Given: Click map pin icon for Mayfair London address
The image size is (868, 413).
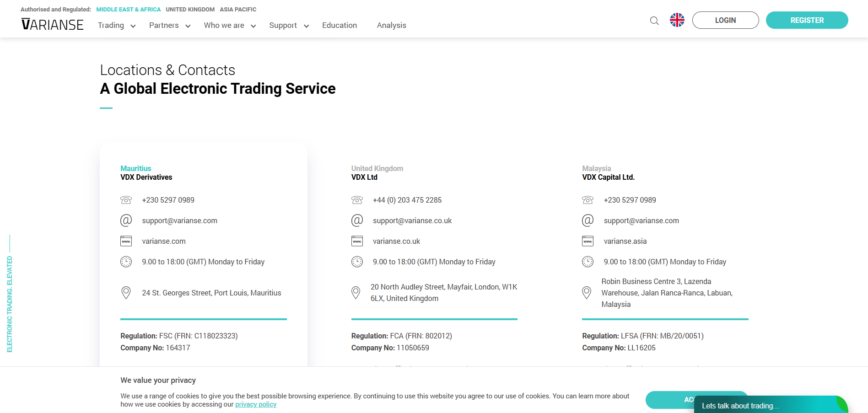Looking at the screenshot, I should click(x=356, y=293).
